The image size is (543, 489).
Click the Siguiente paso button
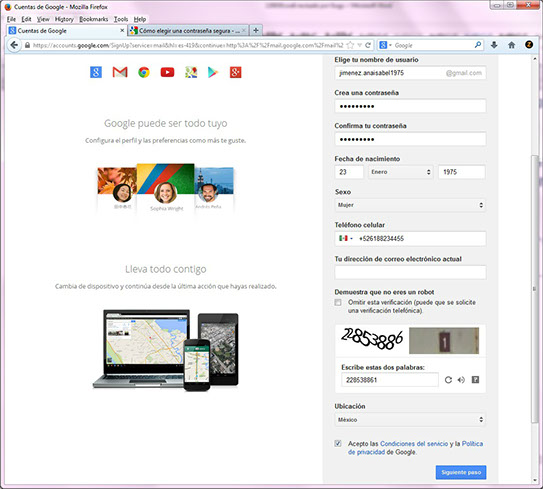[x=461, y=472]
